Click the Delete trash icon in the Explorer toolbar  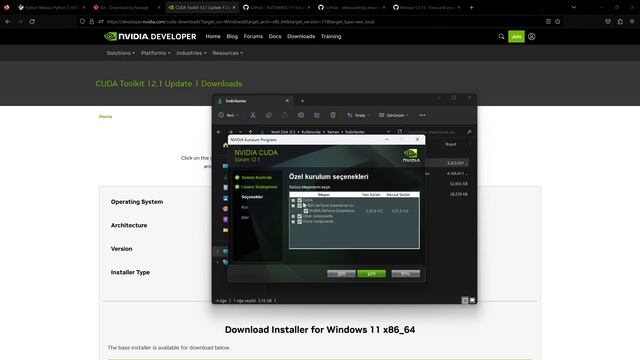(x=333, y=116)
